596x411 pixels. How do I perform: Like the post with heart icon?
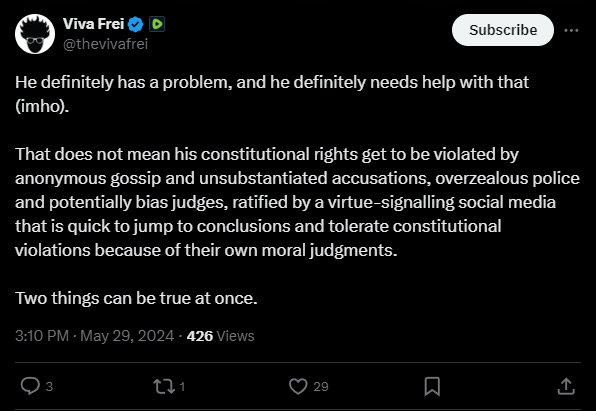point(298,386)
